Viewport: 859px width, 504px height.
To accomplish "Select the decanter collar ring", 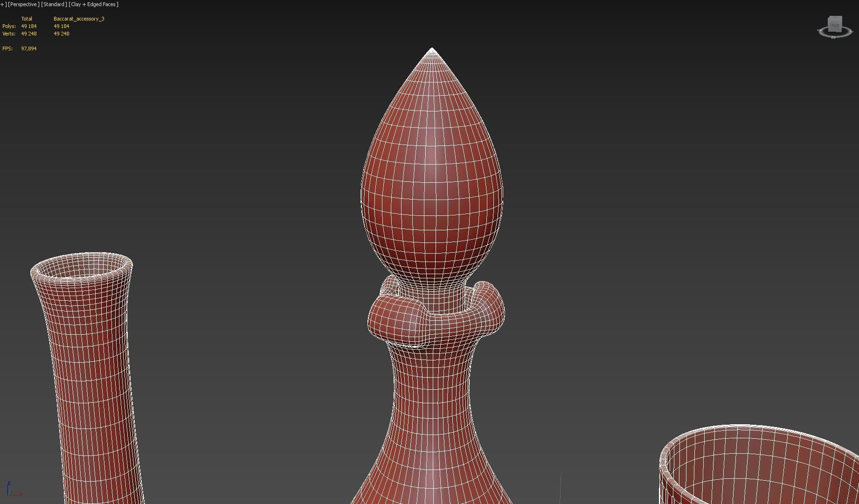I will (x=436, y=312).
